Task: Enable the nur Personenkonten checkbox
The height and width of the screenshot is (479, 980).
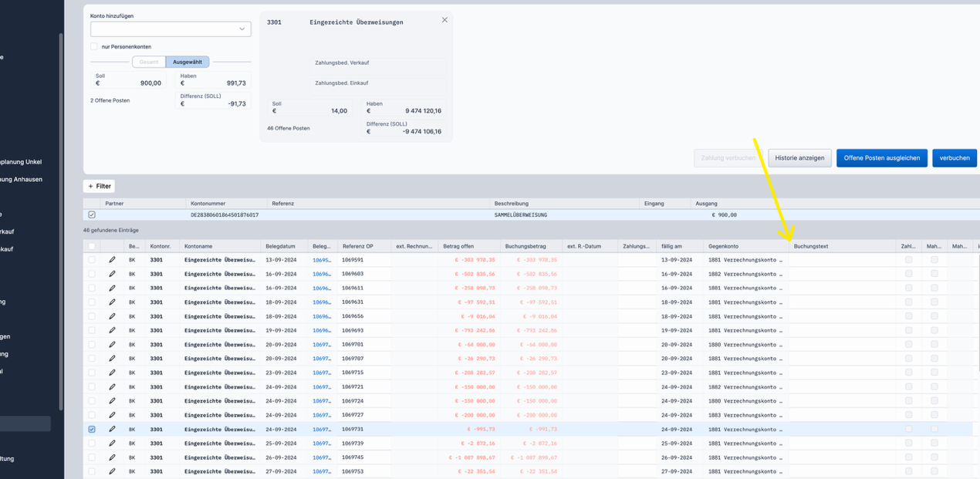Action: 94,47
